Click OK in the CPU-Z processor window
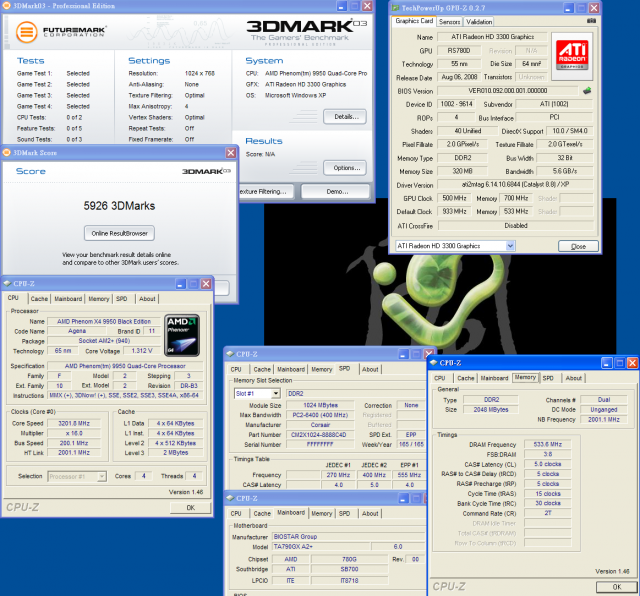 tap(191, 508)
